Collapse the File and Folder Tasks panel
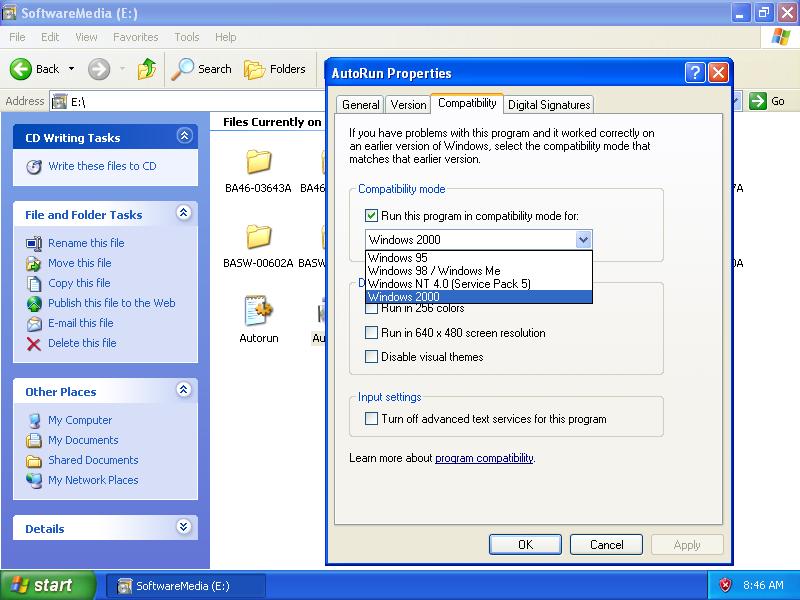 pyautogui.click(x=184, y=213)
